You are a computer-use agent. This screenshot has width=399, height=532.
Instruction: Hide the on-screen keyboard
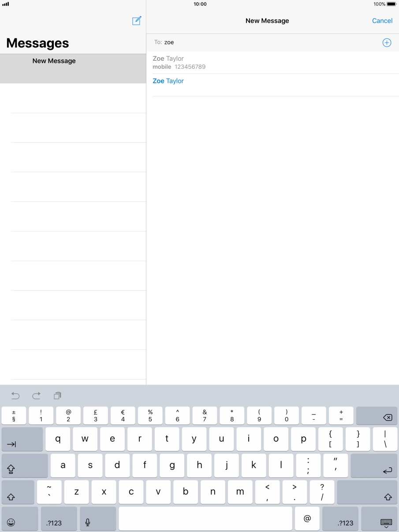click(386, 522)
